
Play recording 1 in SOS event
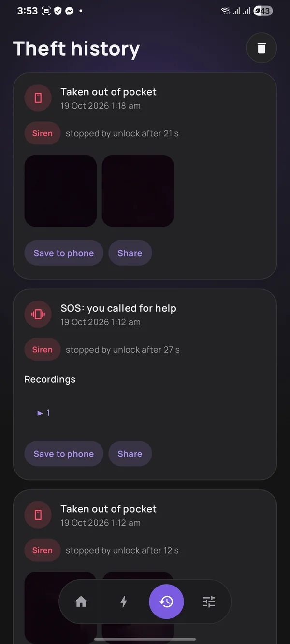[x=43, y=413]
